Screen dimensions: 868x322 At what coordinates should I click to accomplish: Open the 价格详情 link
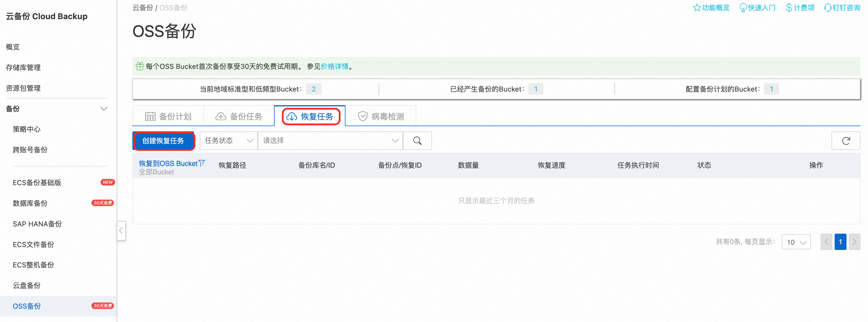334,67
